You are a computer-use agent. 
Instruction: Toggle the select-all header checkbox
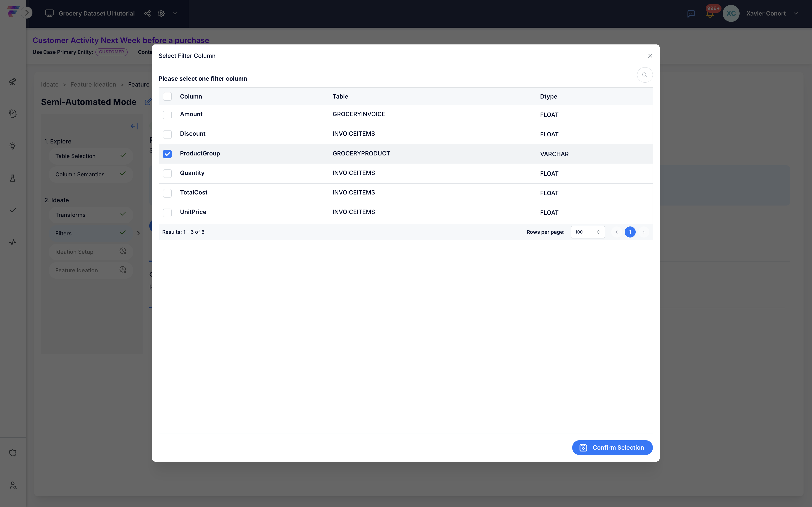(x=167, y=97)
